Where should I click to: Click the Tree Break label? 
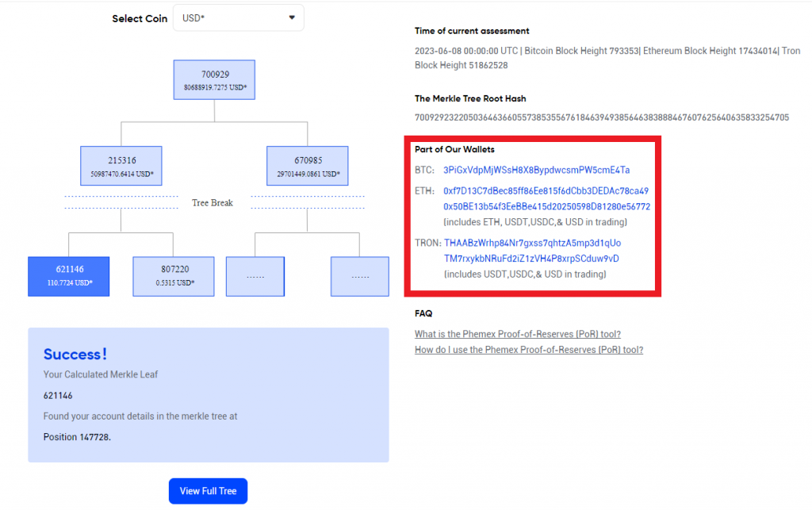(x=211, y=203)
